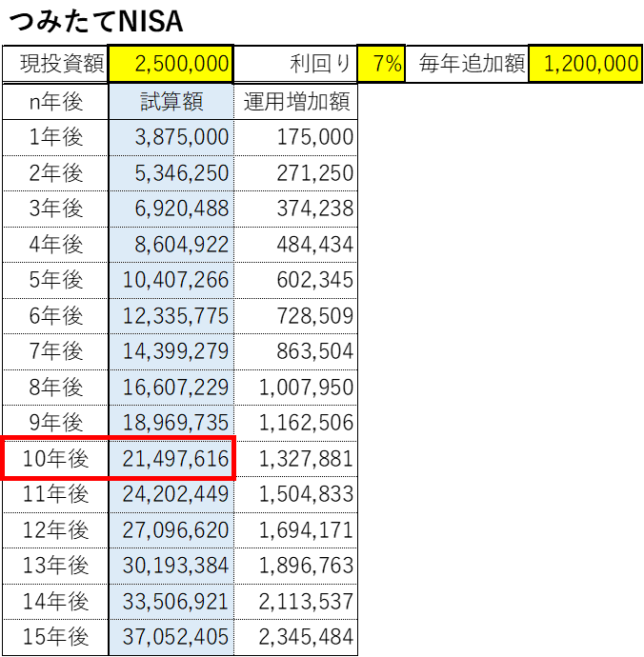The image size is (644, 657).
Task: Click the 運用増加額 column header
Action: [x=295, y=102]
